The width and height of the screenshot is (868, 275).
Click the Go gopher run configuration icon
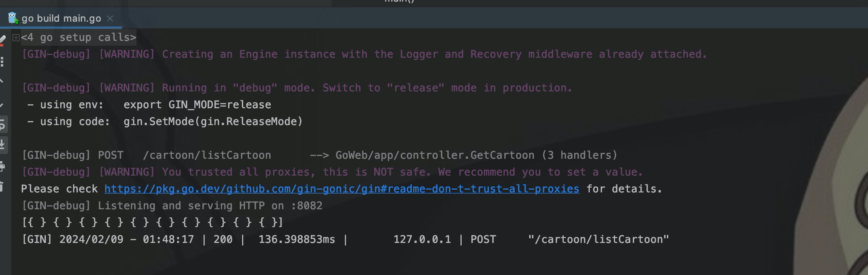pyautogui.click(x=13, y=18)
